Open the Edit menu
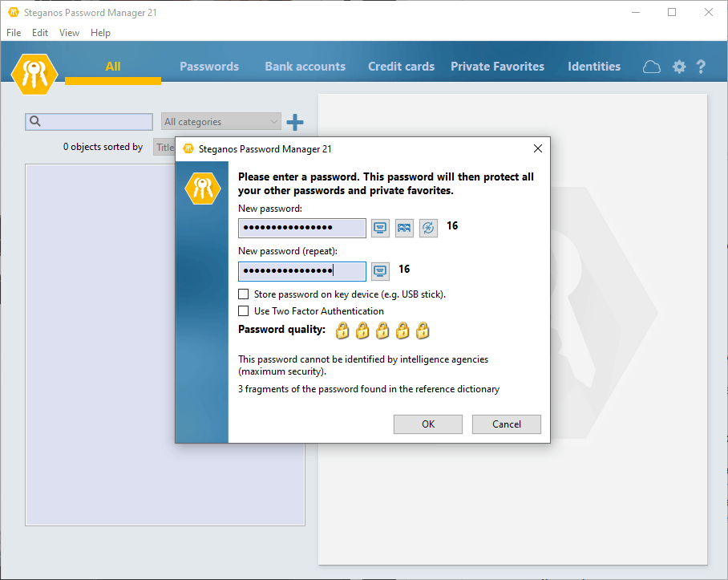This screenshot has width=728, height=580. [x=40, y=33]
